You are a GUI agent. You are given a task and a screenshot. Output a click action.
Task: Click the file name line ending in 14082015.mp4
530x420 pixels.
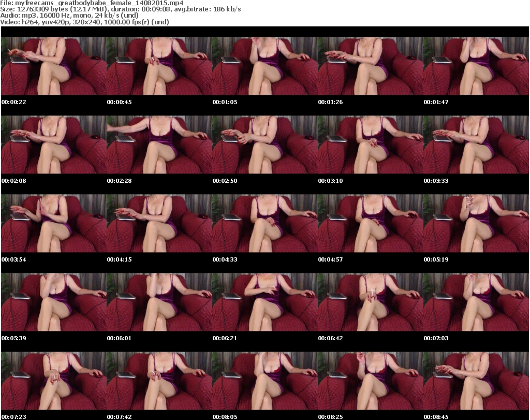tap(92, 3)
